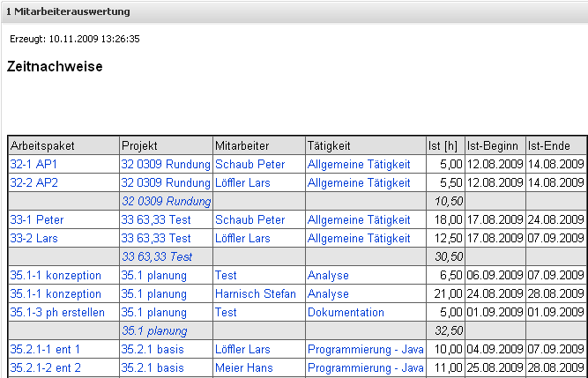The width and height of the screenshot is (588, 378).
Task: Click the Ist-Beginn column header
Action: [493, 145]
